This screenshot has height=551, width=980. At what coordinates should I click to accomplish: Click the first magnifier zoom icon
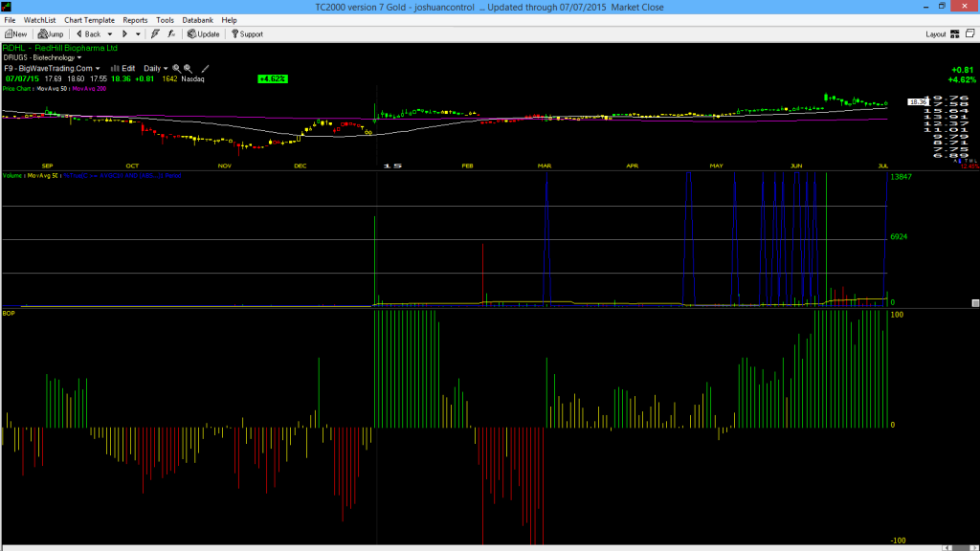pos(176,69)
